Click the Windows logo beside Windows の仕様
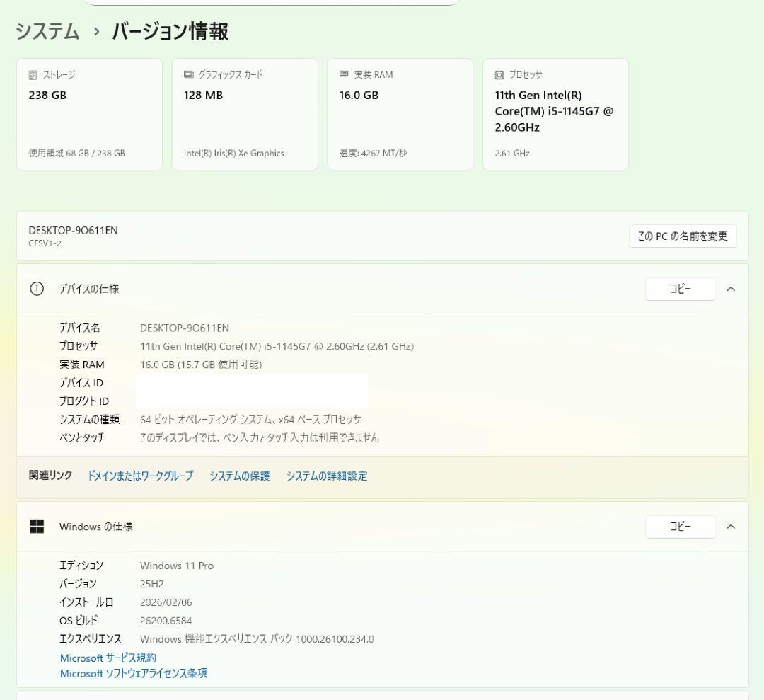The image size is (764, 700). (x=37, y=527)
